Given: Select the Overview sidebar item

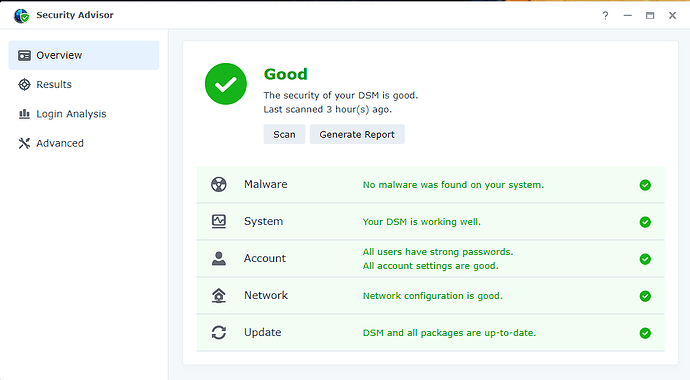Looking at the screenshot, I should coord(84,55).
